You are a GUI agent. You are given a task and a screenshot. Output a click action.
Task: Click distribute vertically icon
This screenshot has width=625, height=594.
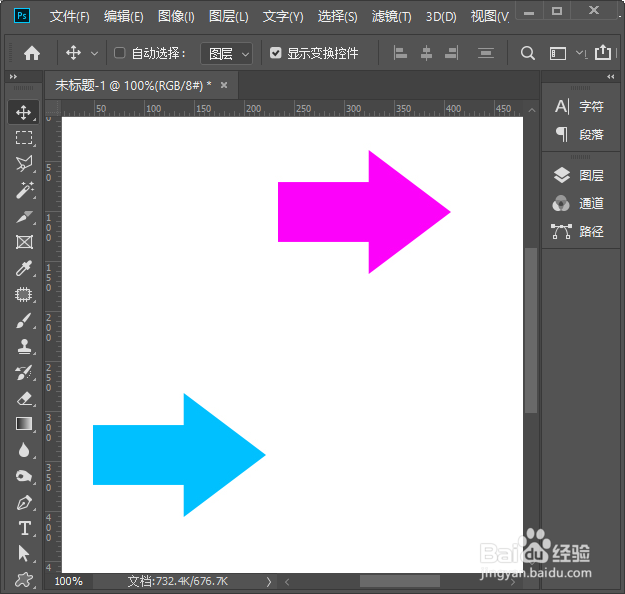485,53
